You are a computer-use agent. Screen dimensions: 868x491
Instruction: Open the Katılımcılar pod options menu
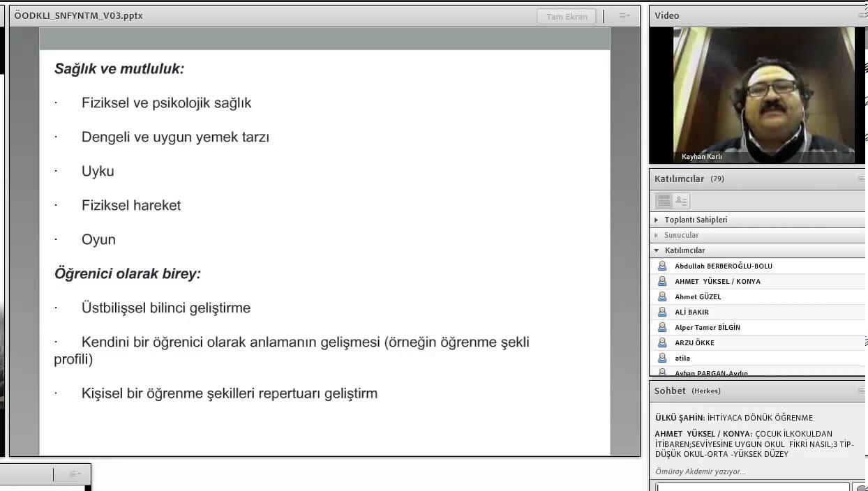click(x=862, y=179)
